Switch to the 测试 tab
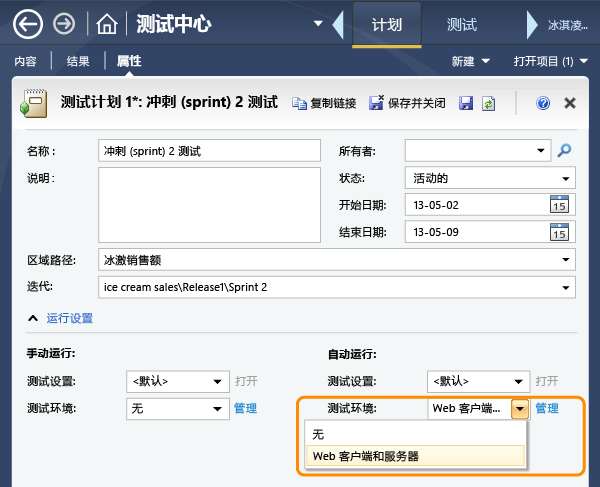 (x=462, y=25)
